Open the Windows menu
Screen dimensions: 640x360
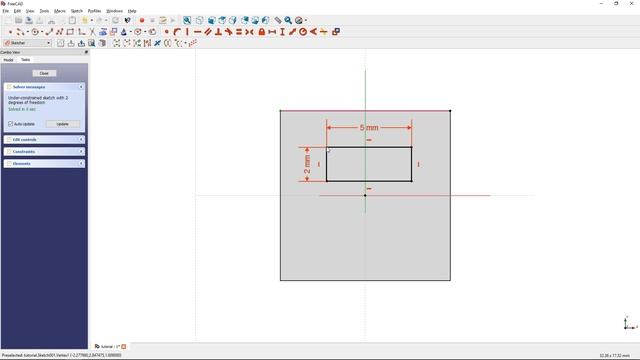pyautogui.click(x=114, y=11)
